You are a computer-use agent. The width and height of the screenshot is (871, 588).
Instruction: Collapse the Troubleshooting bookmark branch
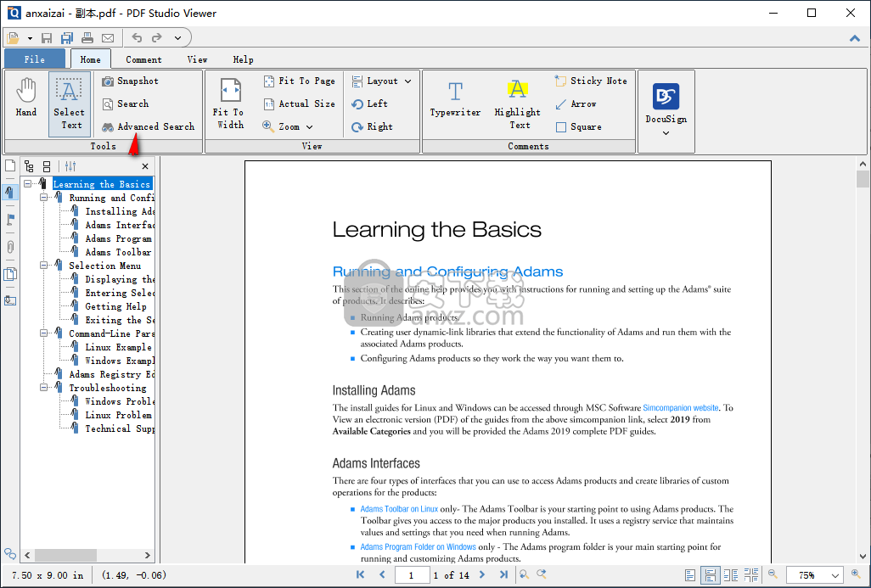[44, 388]
